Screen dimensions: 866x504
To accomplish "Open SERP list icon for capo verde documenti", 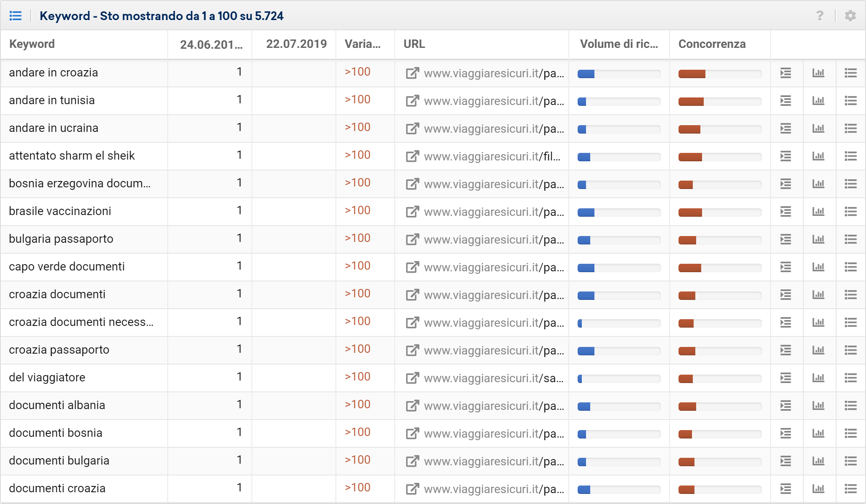I will [x=786, y=267].
